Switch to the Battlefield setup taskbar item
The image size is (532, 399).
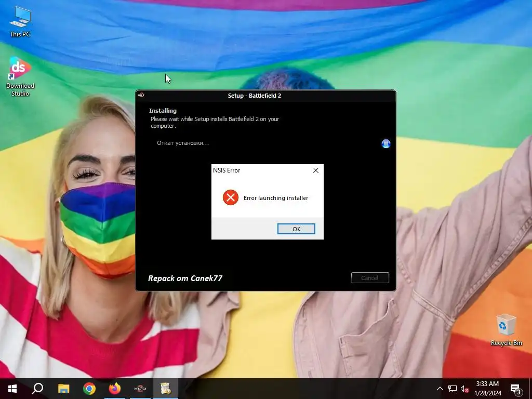[x=140, y=389]
